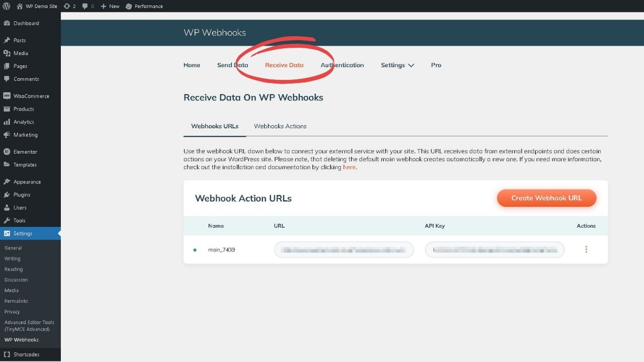This screenshot has height=362, width=644.
Task: Switch to the Webhooks Actions tab
Action: coord(280,126)
